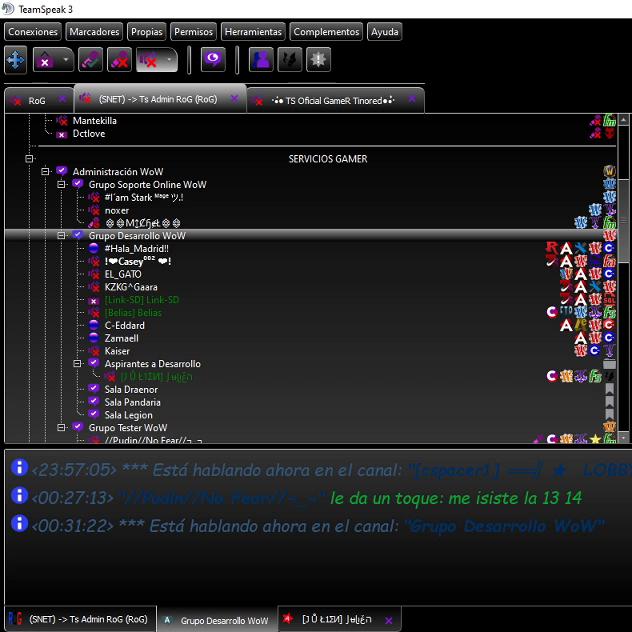Click the purple house with X toolbar button
Viewport: 632px width, 632px height.
pyautogui.click(x=45, y=60)
